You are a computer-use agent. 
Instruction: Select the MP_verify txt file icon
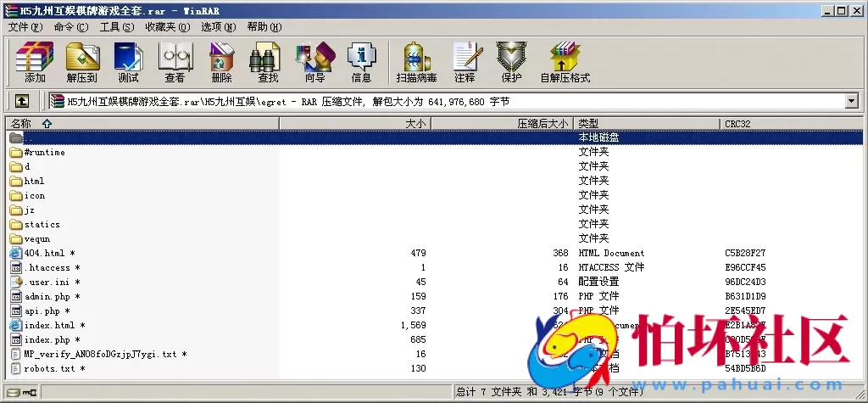(15, 355)
